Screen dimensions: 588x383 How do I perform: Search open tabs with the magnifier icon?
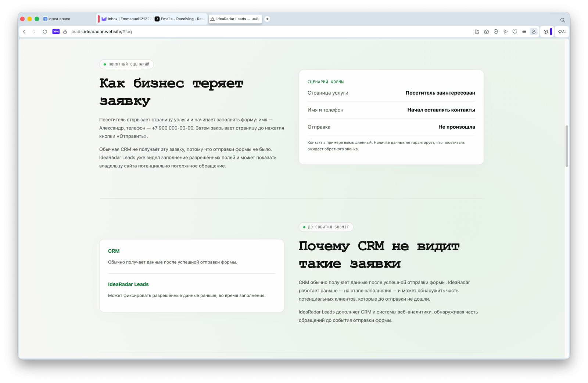point(562,20)
